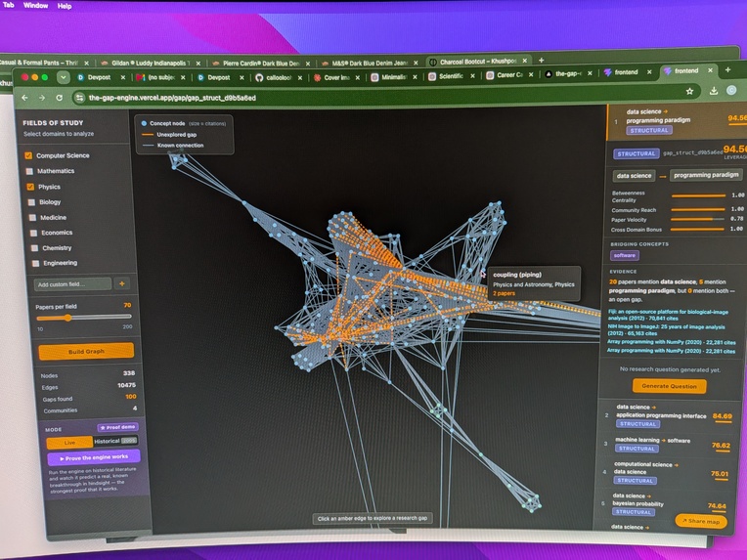Close the Charcoal Bootcut tab in back window
This screenshot has height=560, width=747.
click(x=524, y=61)
